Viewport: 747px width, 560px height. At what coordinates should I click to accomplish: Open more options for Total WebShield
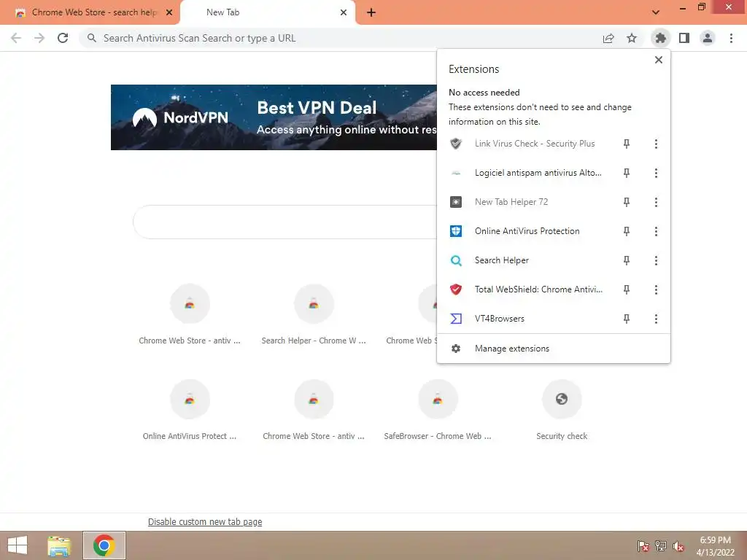(x=656, y=289)
